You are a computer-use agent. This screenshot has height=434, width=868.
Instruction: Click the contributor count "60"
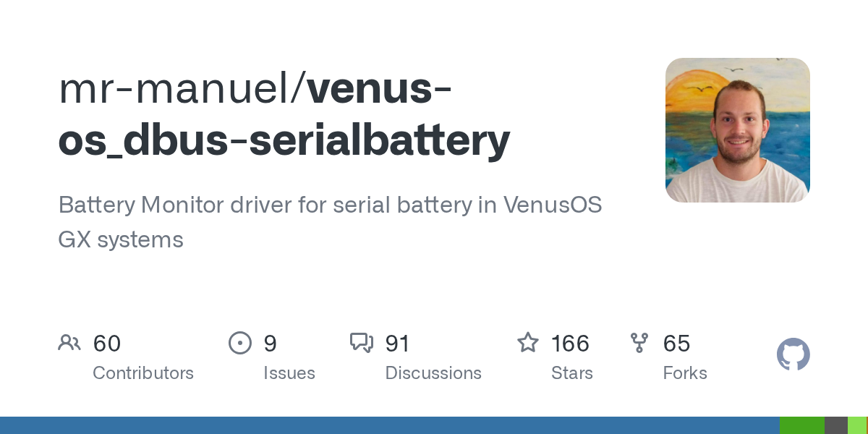[107, 344]
